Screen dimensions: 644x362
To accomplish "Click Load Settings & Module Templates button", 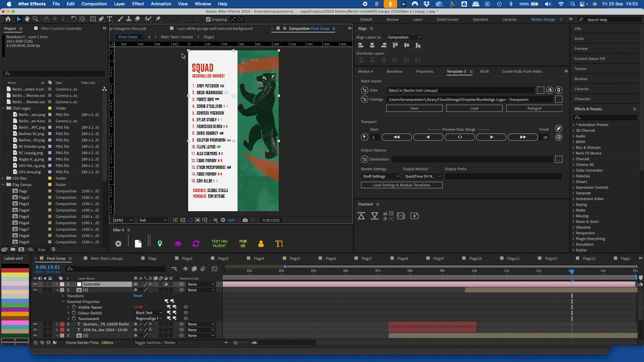I will 401,185.
